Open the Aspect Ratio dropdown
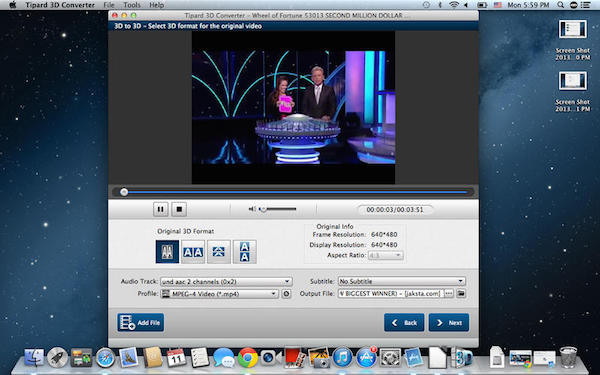The width and height of the screenshot is (600, 375). [385, 255]
